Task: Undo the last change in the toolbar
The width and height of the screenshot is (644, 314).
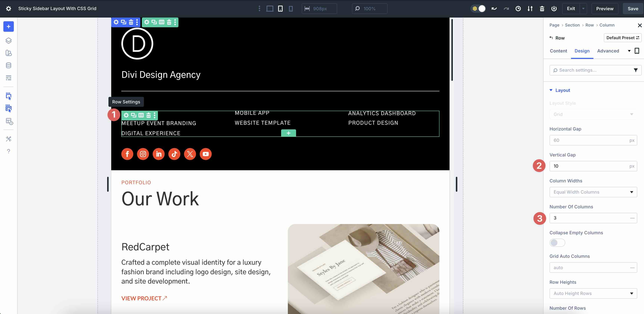Action: [494, 9]
